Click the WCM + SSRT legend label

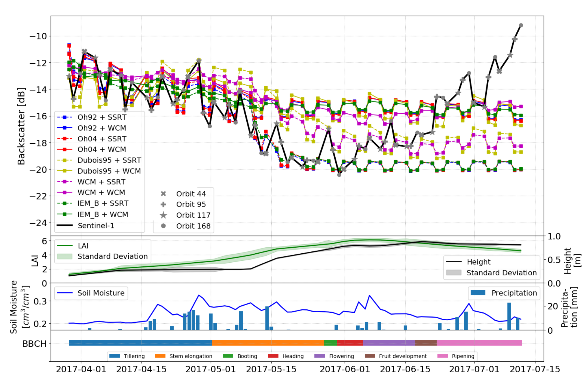(101, 182)
